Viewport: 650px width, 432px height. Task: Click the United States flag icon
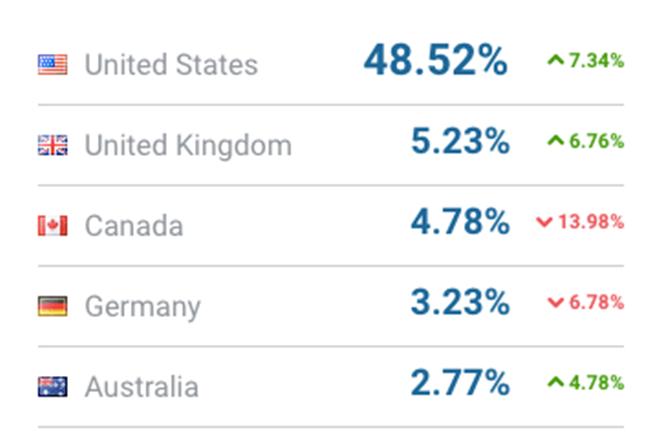[52, 65]
